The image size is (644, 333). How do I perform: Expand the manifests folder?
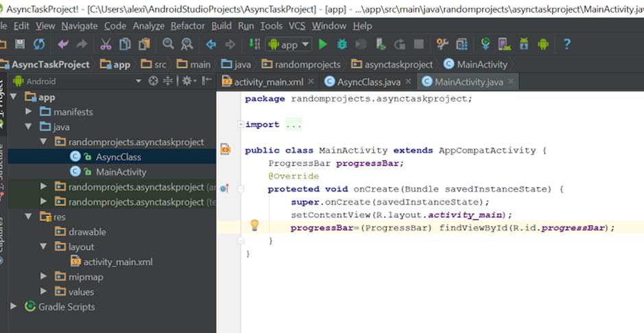point(28,111)
